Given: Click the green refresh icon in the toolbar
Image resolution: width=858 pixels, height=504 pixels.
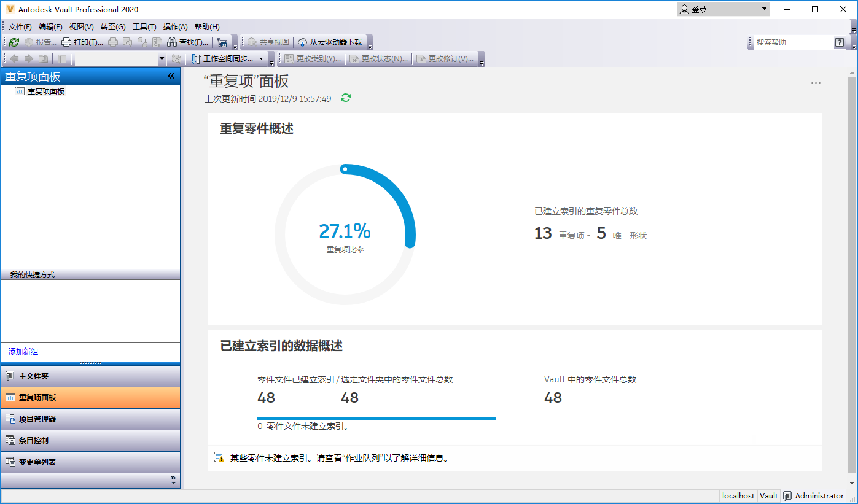Looking at the screenshot, I should pos(14,42).
